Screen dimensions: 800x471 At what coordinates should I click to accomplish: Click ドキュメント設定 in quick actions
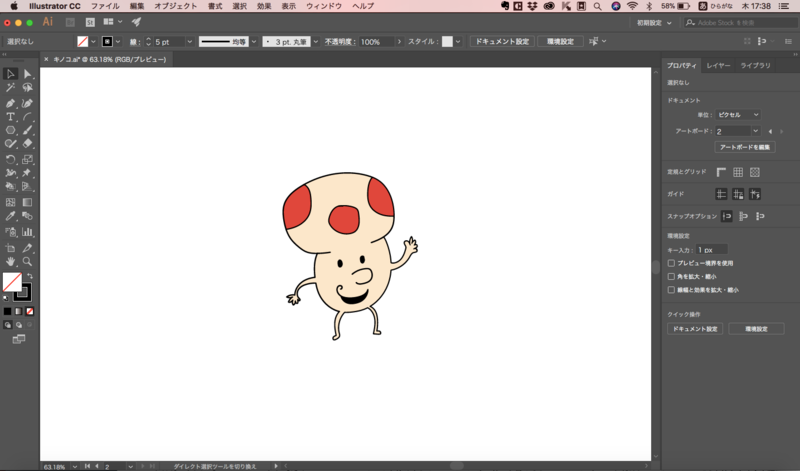695,329
